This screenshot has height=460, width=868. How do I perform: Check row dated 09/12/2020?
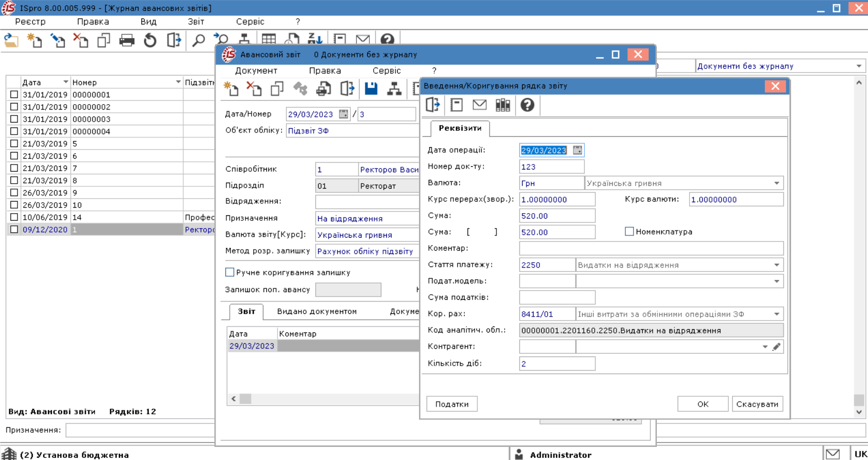14,229
